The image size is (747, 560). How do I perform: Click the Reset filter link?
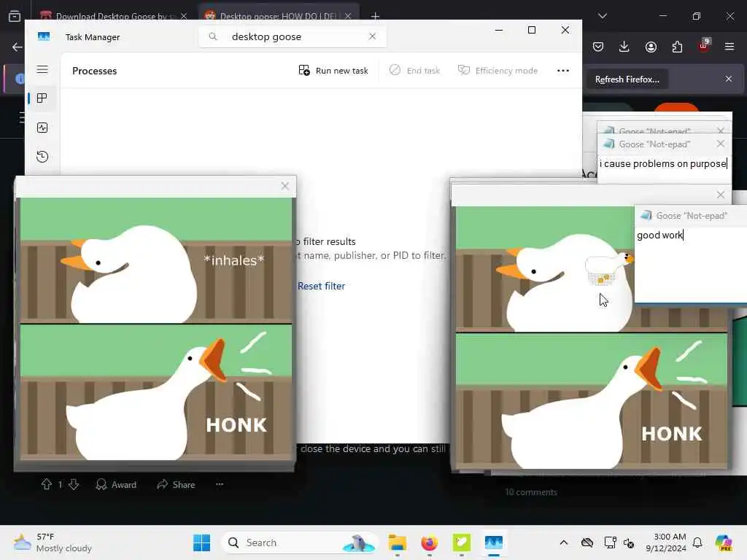pyautogui.click(x=321, y=286)
